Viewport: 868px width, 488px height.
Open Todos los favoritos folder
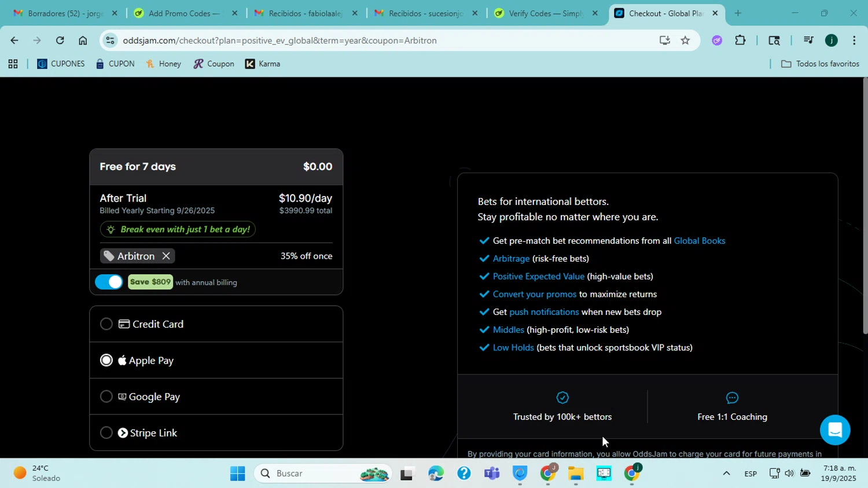pyautogui.click(x=820, y=64)
